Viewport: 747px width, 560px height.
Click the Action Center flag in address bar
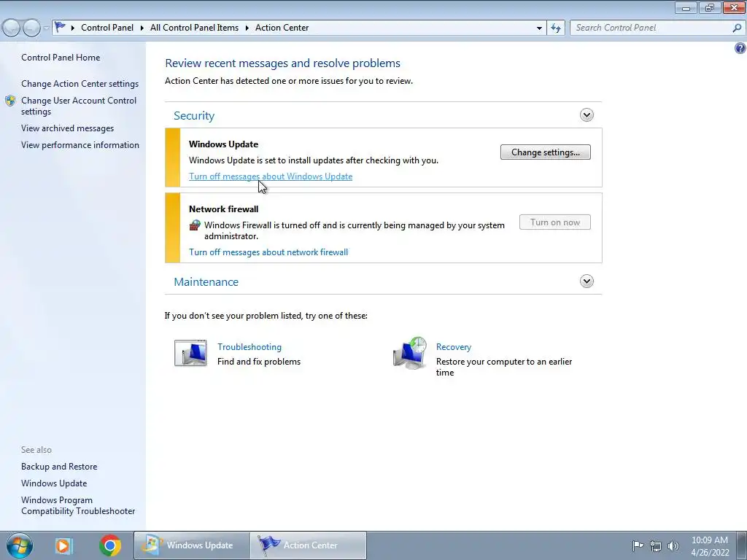pyautogui.click(x=60, y=27)
